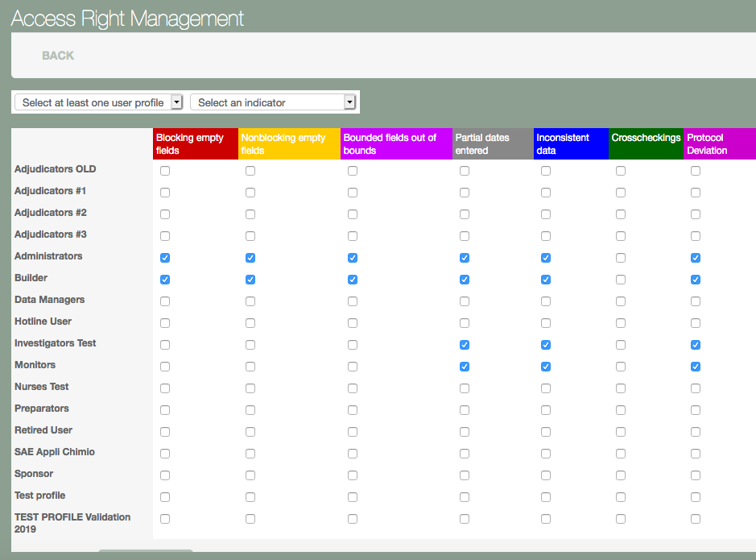Click the red Blocking empty fields header

pos(195,144)
